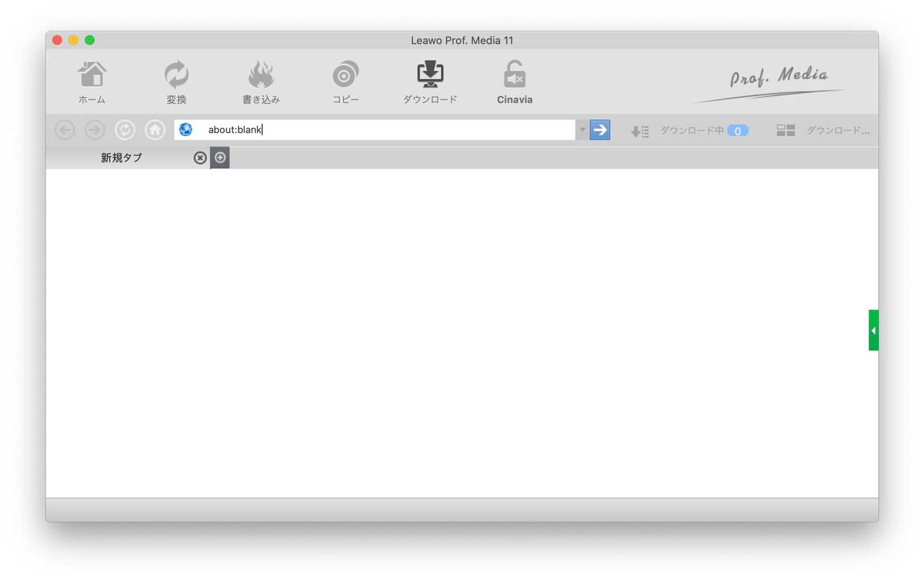Show the downloaded files list view
The height and width of the screenshot is (582, 924).
[823, 131]
